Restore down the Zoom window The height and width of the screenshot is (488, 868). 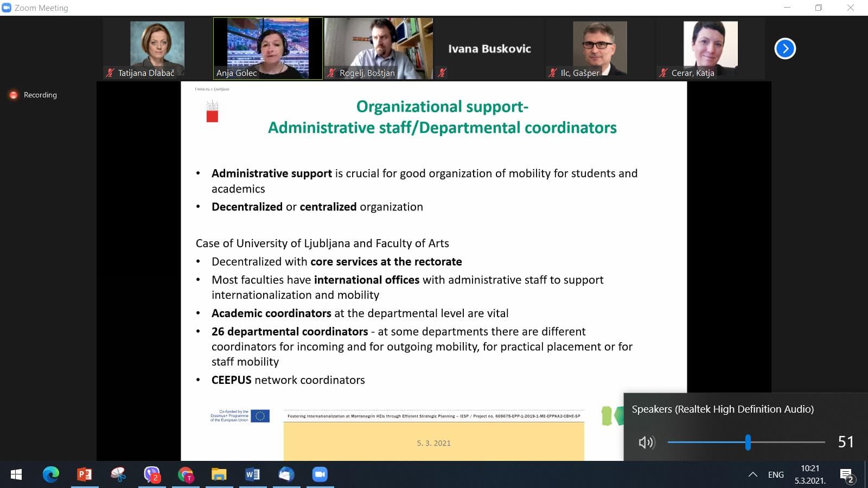click(819, 8)
